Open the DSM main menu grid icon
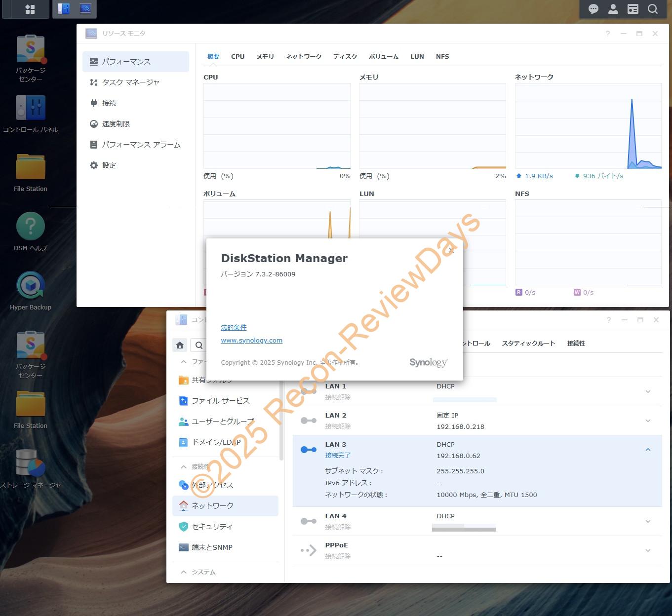This screenshot has width=672, height=616. point(30,9)
